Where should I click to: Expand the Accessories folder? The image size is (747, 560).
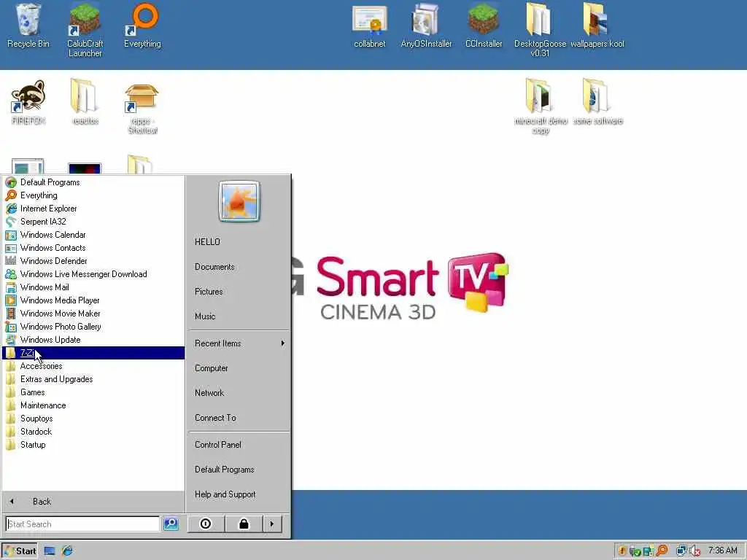[x=93, y=366]
